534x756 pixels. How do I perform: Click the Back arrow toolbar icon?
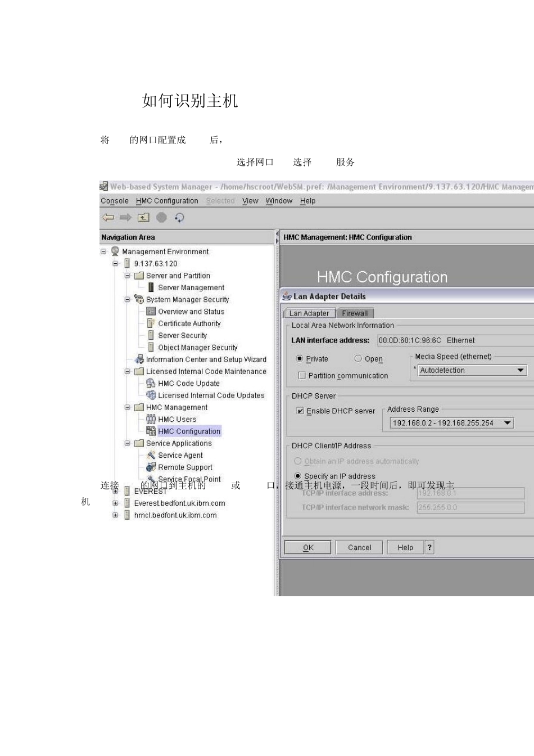108,218
